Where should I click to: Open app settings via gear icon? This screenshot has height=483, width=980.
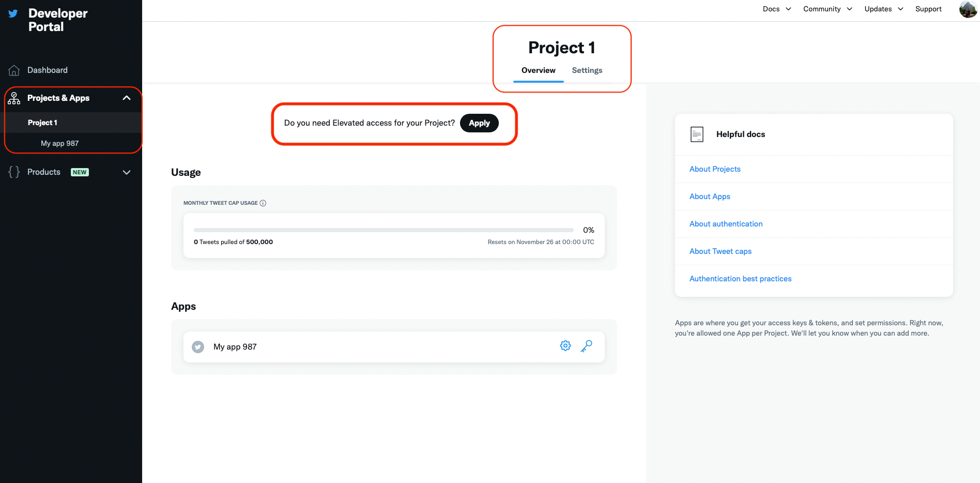click(x=565, y=346)
